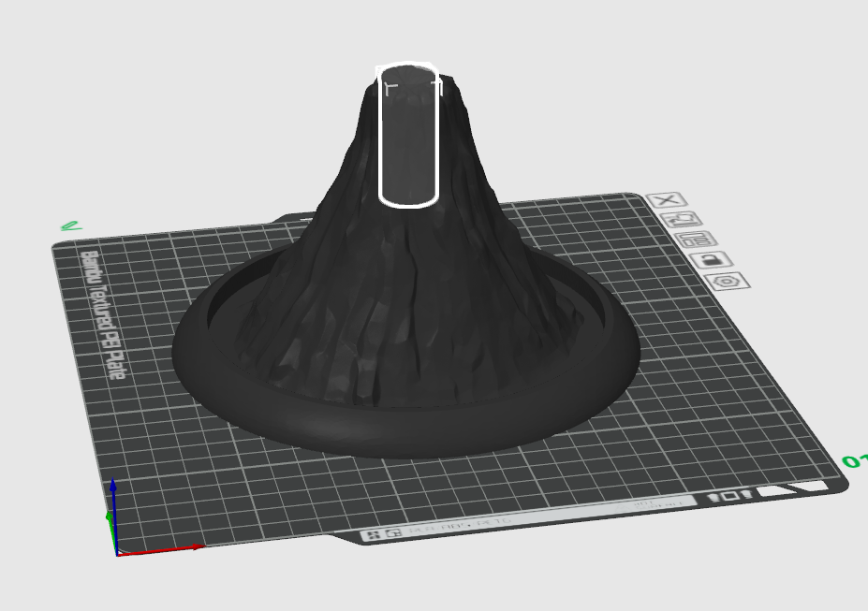Open plate settings via the hexagon gear icon

tap(728, 281)
